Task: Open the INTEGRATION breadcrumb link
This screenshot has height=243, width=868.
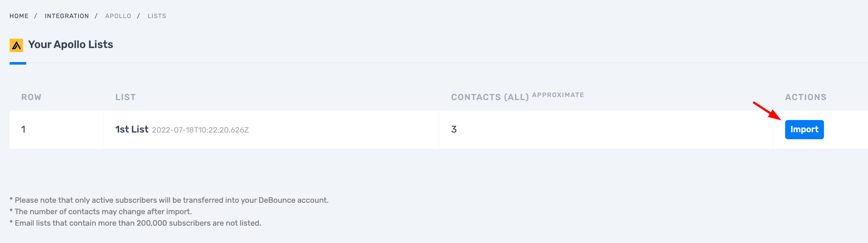Action: (x=67, y=16)
